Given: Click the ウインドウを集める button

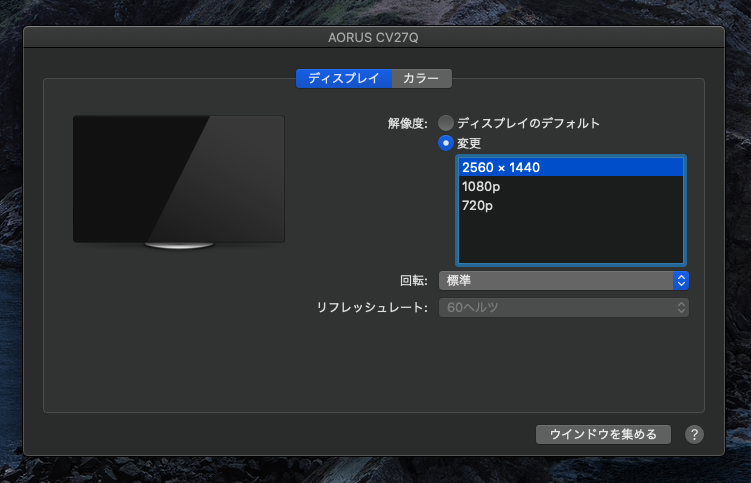Looking at the screenshot, I should [603, 434].
